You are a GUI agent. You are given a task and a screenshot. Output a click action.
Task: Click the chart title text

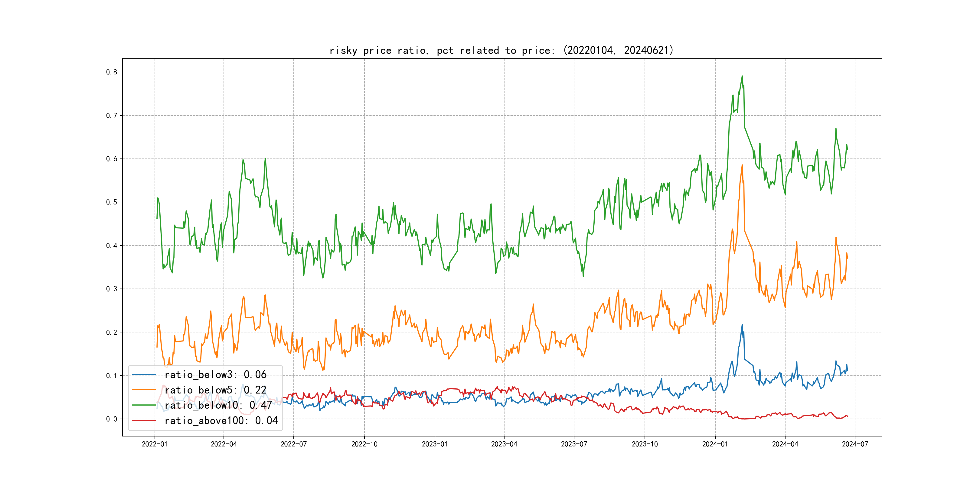coord(501,50)
